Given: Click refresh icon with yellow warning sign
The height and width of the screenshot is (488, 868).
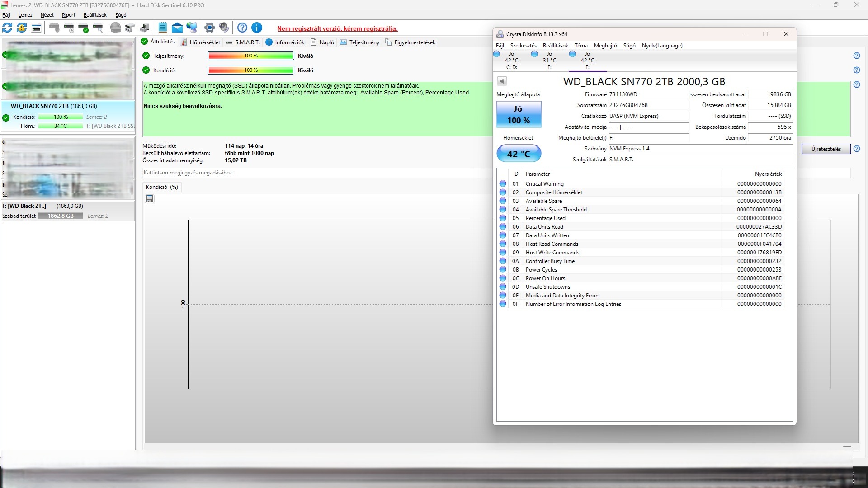Looking at the screenshot, I should tap(22, 28).
